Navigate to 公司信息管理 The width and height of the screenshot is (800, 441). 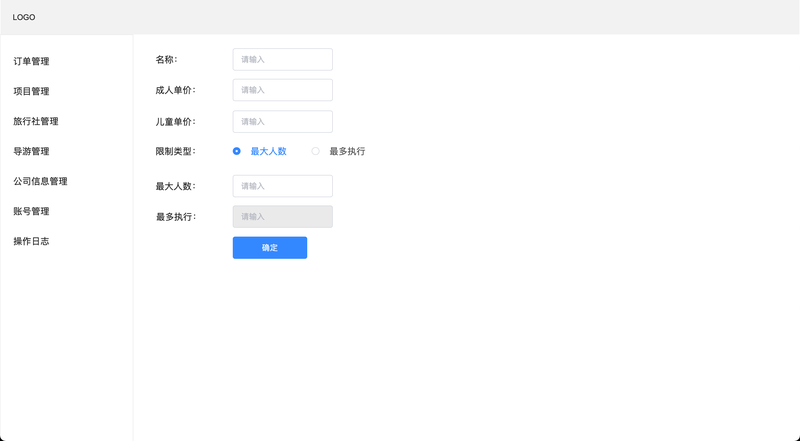[x=40, y=181]
